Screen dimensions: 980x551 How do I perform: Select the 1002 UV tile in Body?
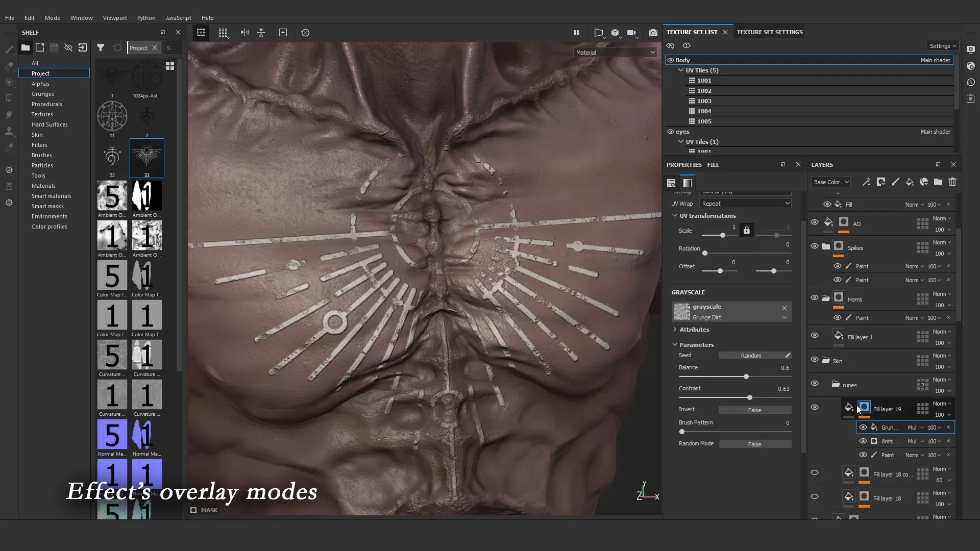704,90
